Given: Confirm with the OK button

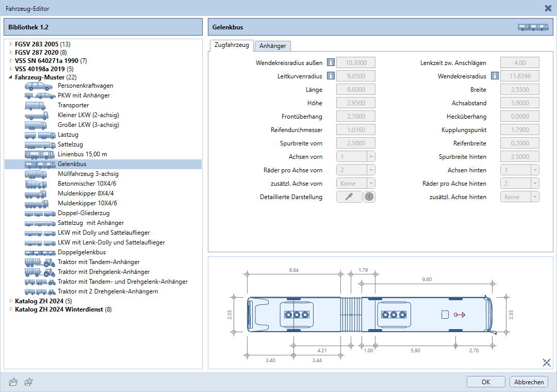Looking at the screenshot, I should coord(486,382).
